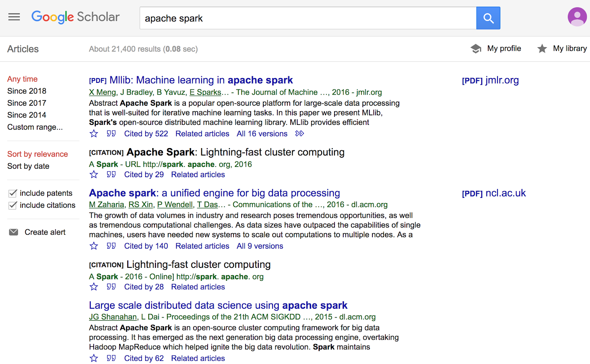590x364 pixels.
Task: Filter results Since 2017
Action: [27, 103]
